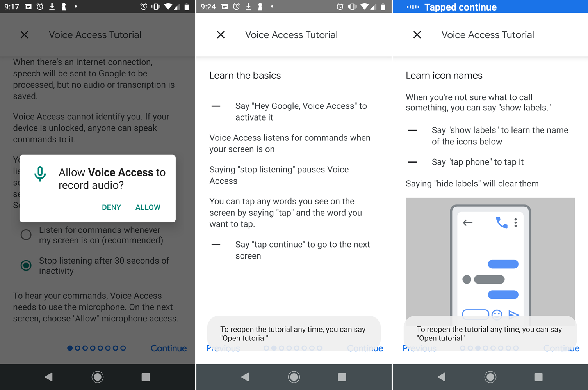Tap the battery icon in the 9:24 status bar
The width and height of the screenshot is (588, 390).
(383, 7)
